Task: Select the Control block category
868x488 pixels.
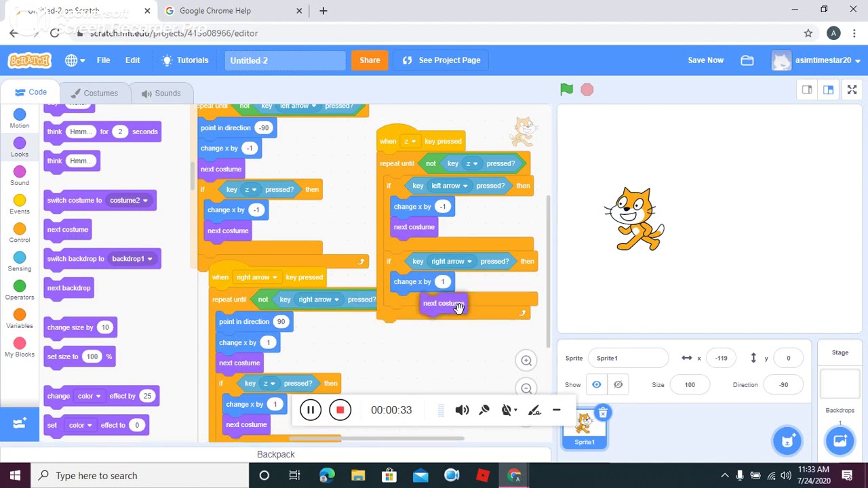Action: (20, 233)
